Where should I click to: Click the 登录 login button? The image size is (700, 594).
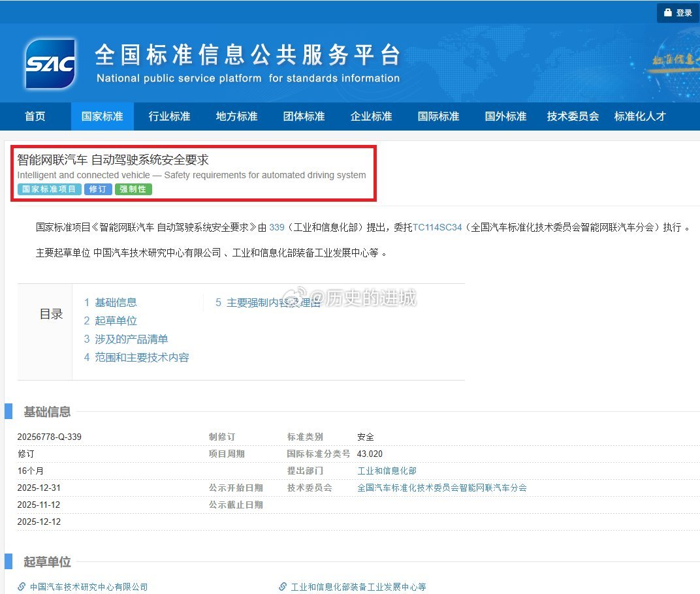pos(678,12)
